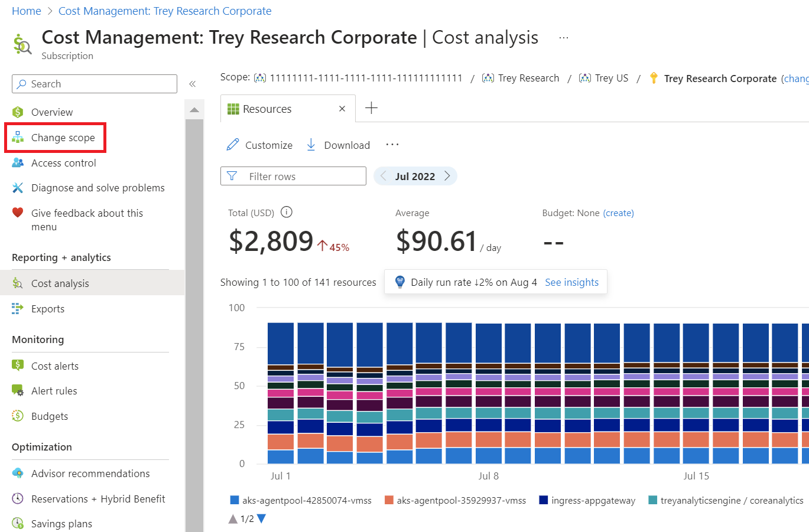Open Budgets from the Monitoring menu
The width and height of the screenshot is (809, 532).
(50, 416)
